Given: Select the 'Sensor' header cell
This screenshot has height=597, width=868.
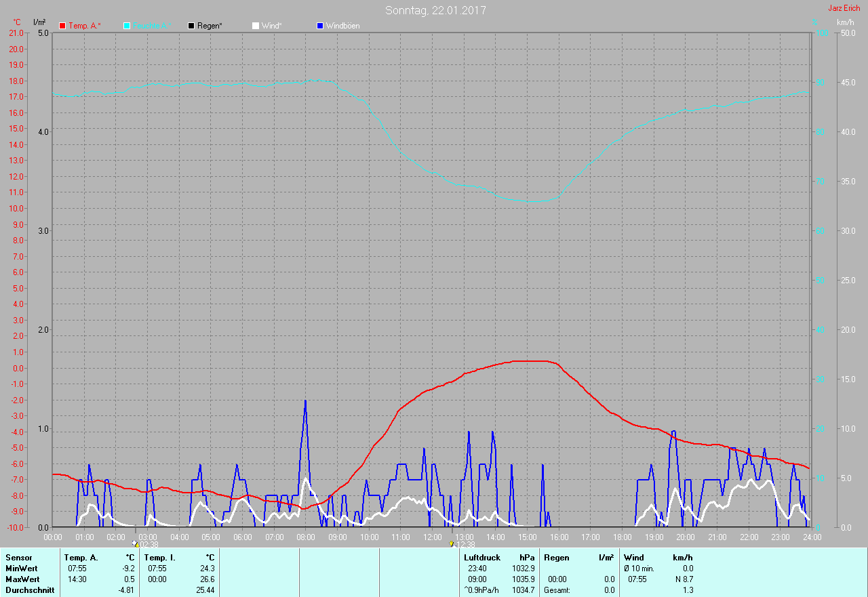Looking at the screenshot, I should pyautogui.click(x=18, y=558).
